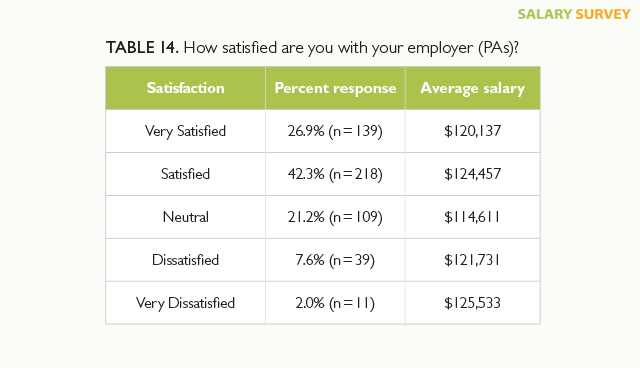Click the Average salary column header
Image resolution: width=640 pixels, height=368 pixels.
click(x=473, y=88)
